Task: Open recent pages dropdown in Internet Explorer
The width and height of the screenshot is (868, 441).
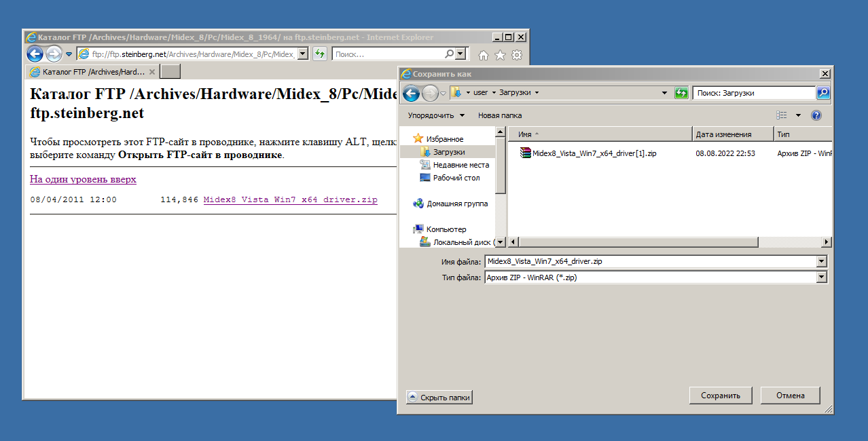Action: [69, 54]
